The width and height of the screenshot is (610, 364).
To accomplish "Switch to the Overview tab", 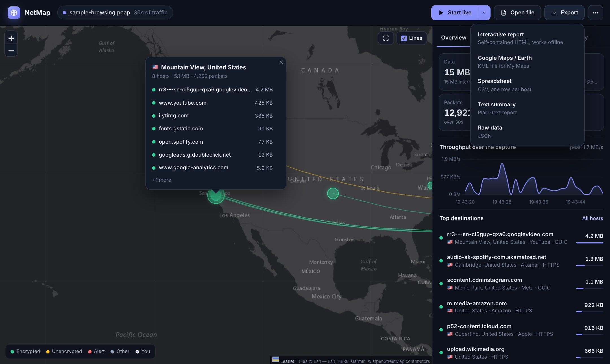I will tap(454, 38).
